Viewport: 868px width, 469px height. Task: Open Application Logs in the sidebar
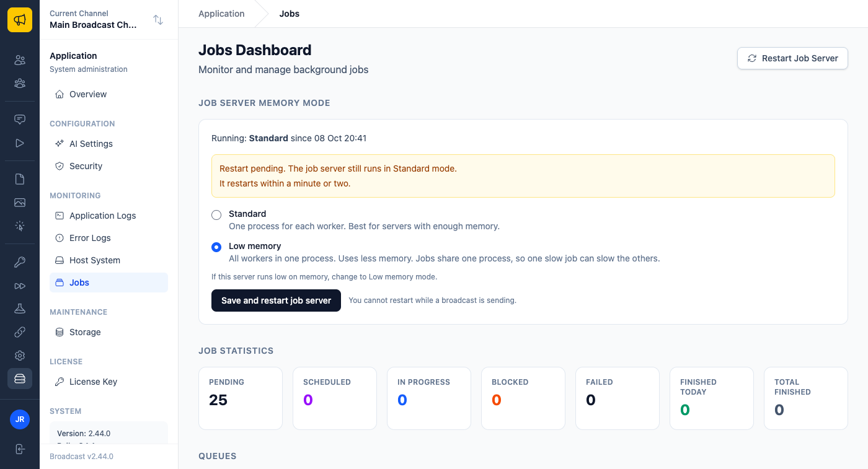coord(108,216)
